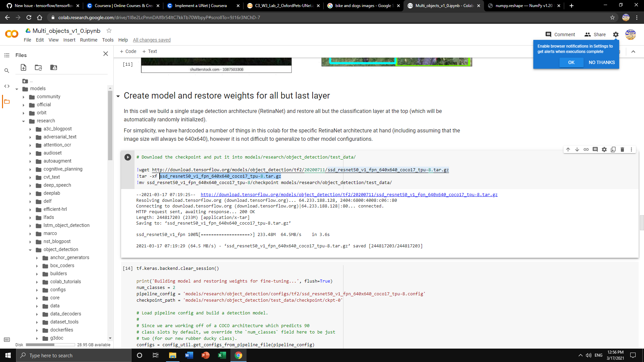644x362 pixels.
Task: Open the Runtime menu
Action: pyautogui.click(x=89, y=40)
